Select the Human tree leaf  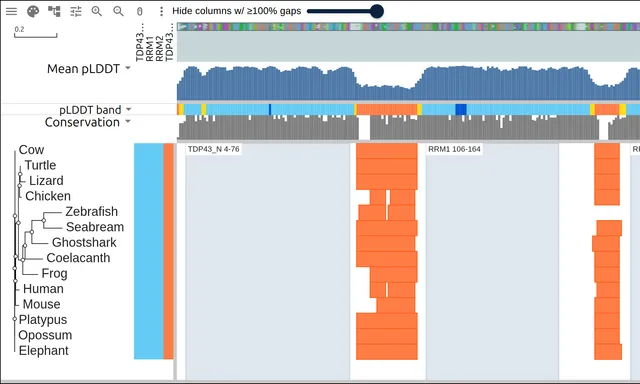point(43,289)
